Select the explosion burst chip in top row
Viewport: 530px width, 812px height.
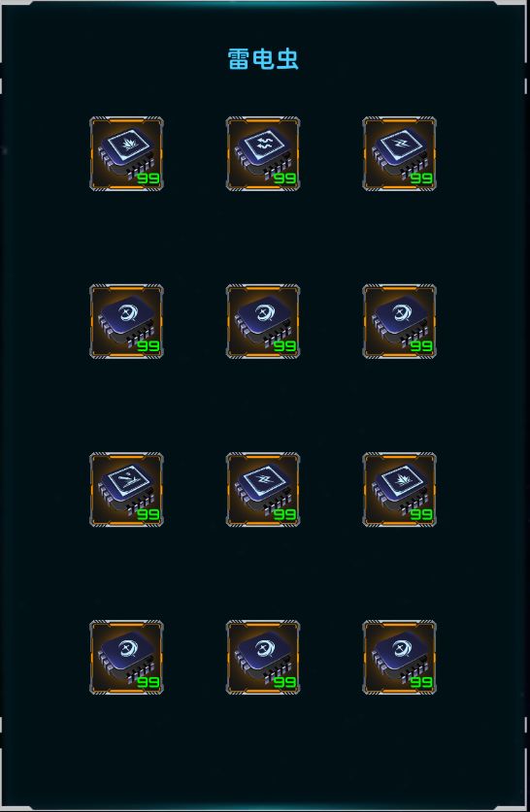[126, 154]
